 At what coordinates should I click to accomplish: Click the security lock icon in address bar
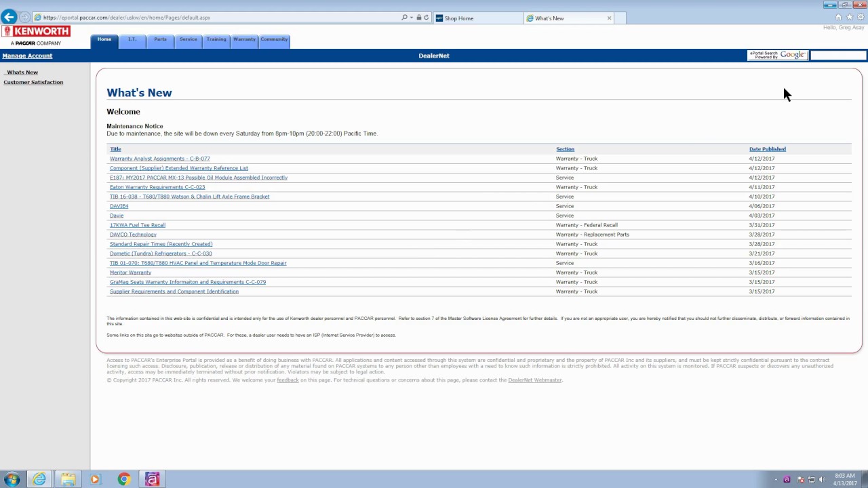pyautogui.click(x=419, y=18)
